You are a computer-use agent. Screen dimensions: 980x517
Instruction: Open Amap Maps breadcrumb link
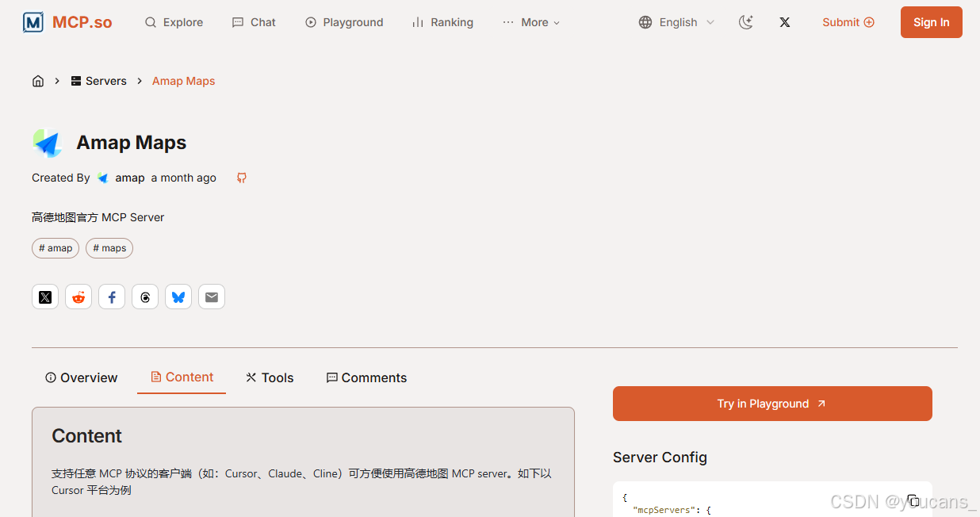pyautogui.click(x=183, y=81)
